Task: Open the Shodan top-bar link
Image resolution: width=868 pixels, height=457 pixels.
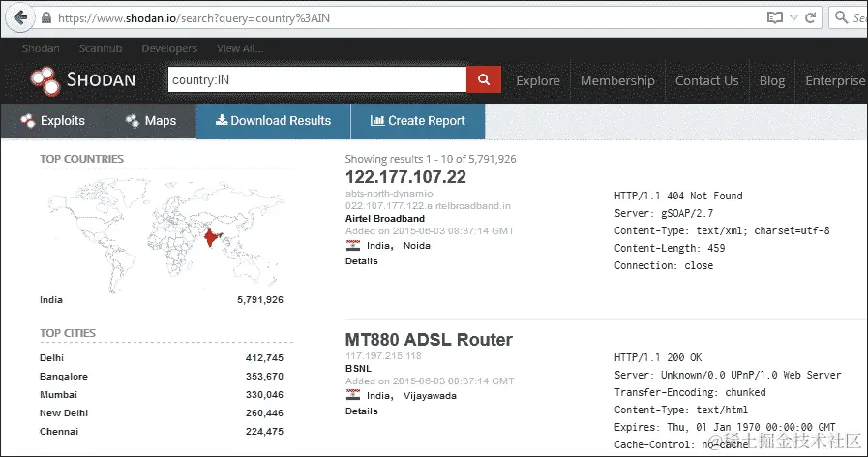Action: click(x=41, y=48)
